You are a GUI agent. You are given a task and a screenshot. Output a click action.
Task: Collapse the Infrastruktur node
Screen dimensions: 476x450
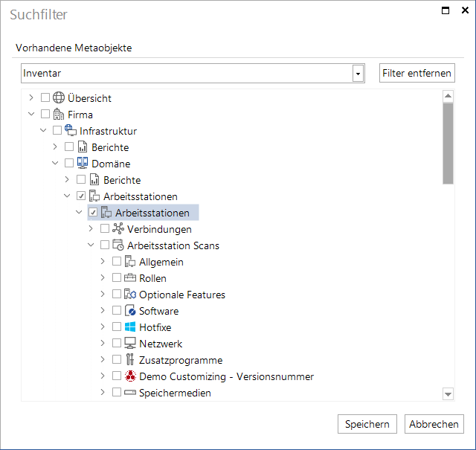pos(43,130)
